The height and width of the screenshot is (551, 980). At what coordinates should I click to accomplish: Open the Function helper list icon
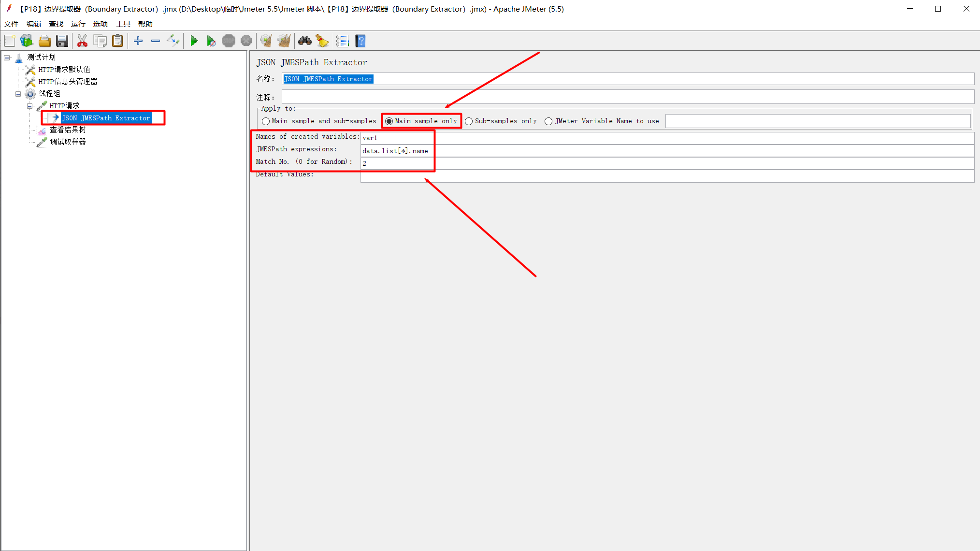click(x=342, y=41)
